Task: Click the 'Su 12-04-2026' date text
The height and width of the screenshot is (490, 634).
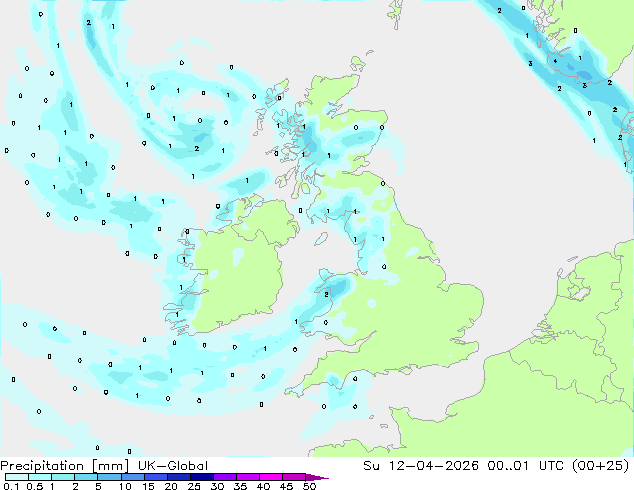Action: pyautogui.click(x=421, y=466)
